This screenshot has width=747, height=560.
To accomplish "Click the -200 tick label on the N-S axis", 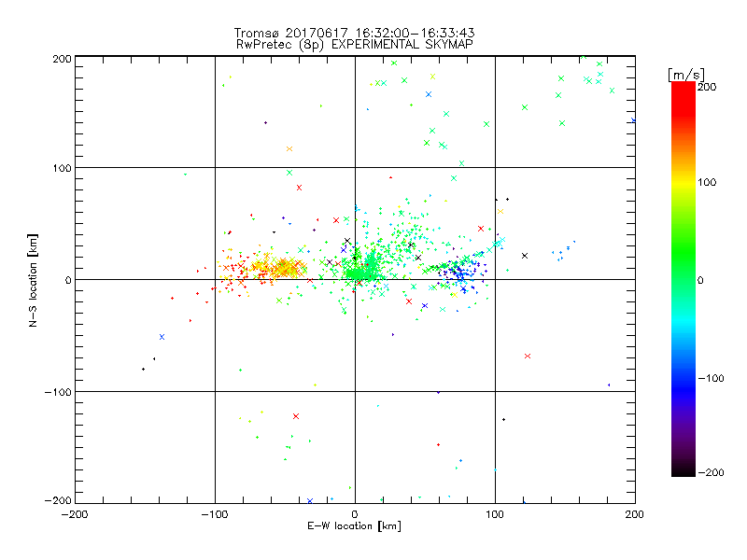I will tap(58, 500).
